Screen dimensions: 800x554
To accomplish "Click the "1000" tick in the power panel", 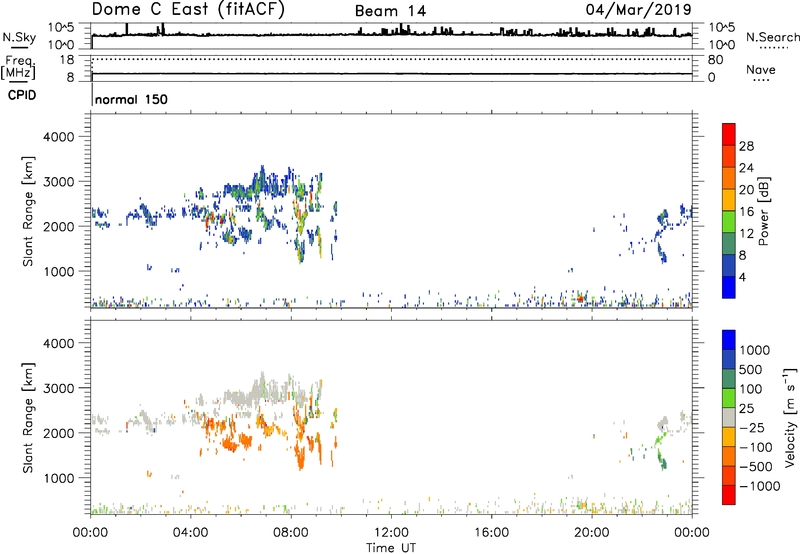I will [59, 271].
